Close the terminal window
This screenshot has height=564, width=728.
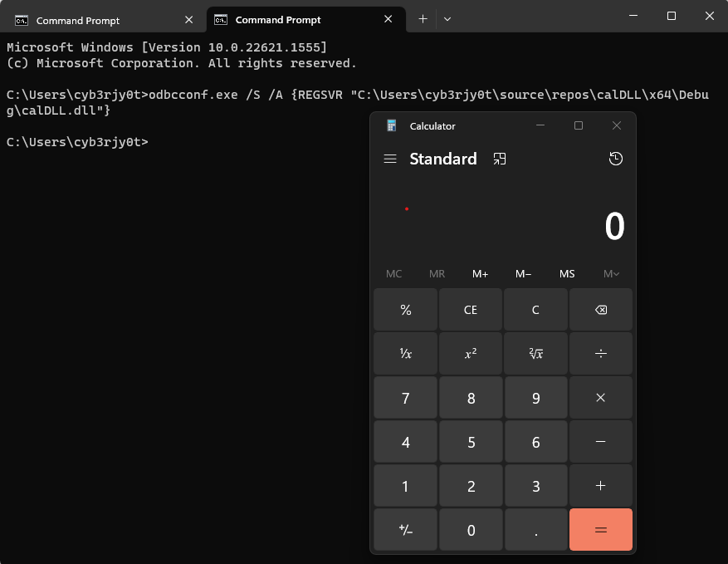pos(710,16)
